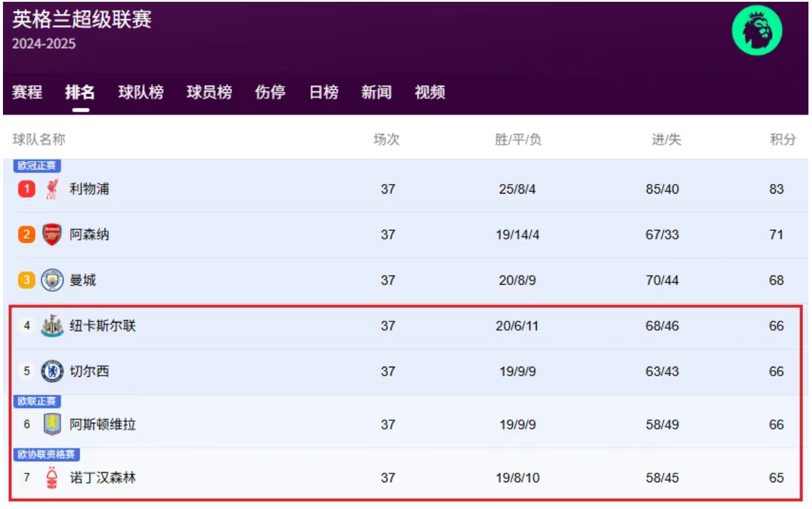
Task: Click the 2024-2025 season label
Action: (x=44, y=44)
